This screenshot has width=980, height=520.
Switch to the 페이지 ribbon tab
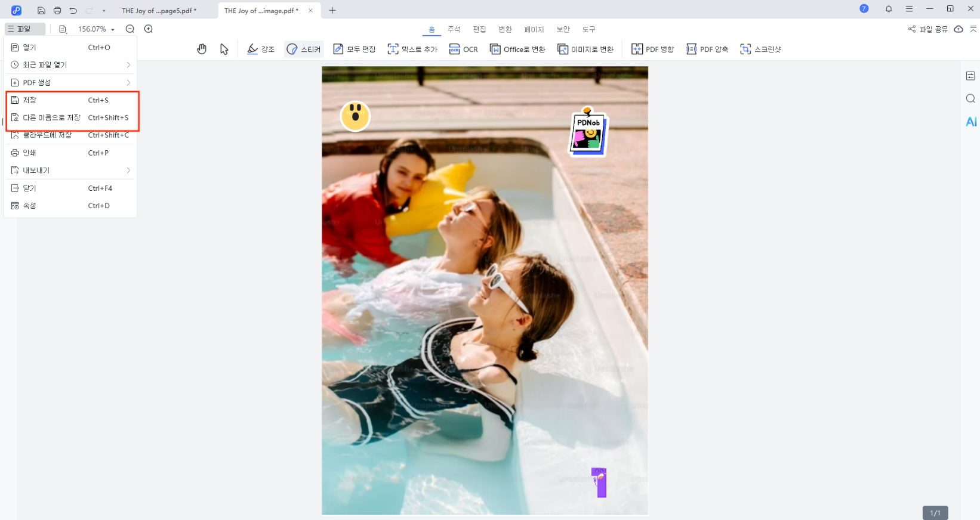[534, 29]
